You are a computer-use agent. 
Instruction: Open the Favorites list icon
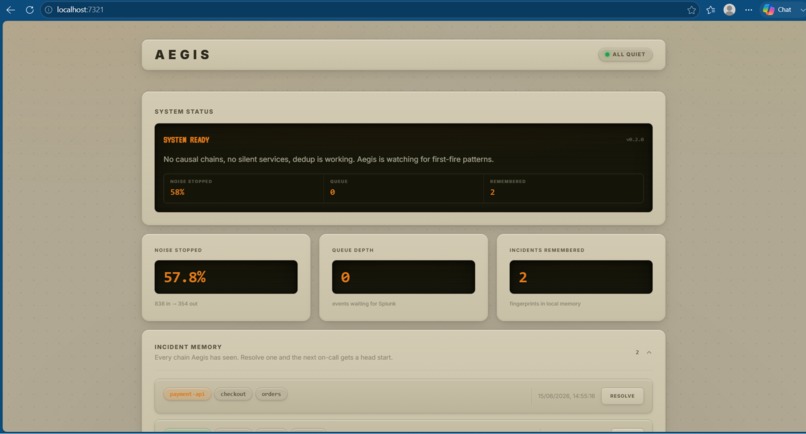710,10
